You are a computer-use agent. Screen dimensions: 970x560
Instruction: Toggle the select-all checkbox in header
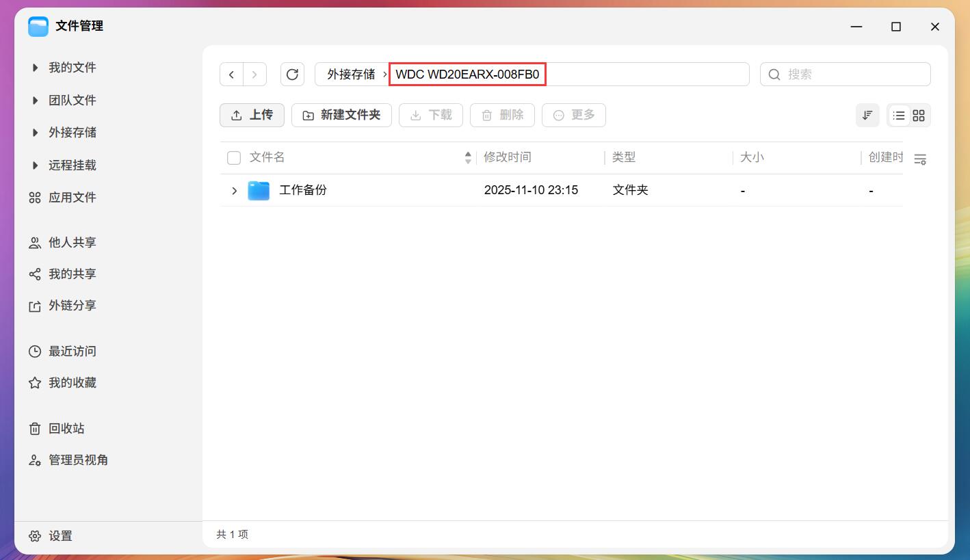(x=234, y=158)
